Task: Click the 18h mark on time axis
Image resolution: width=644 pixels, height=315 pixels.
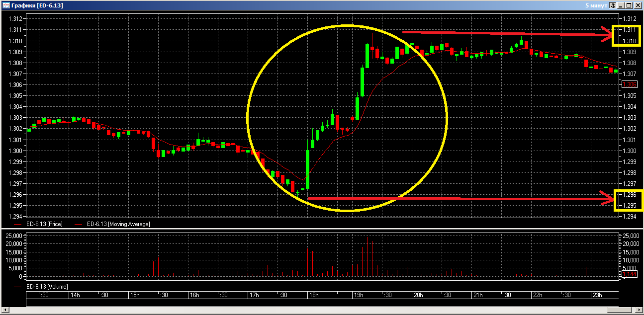Action: (x=314, y=295)
